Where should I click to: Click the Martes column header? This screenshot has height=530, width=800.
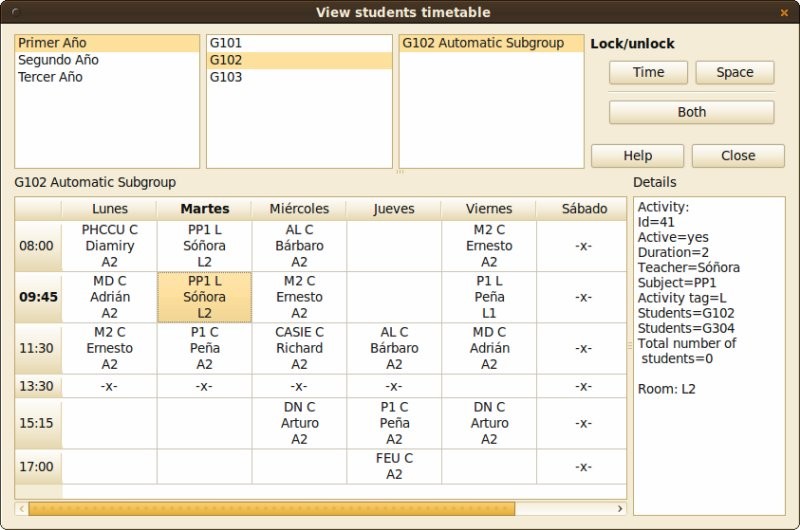(205, 209)
